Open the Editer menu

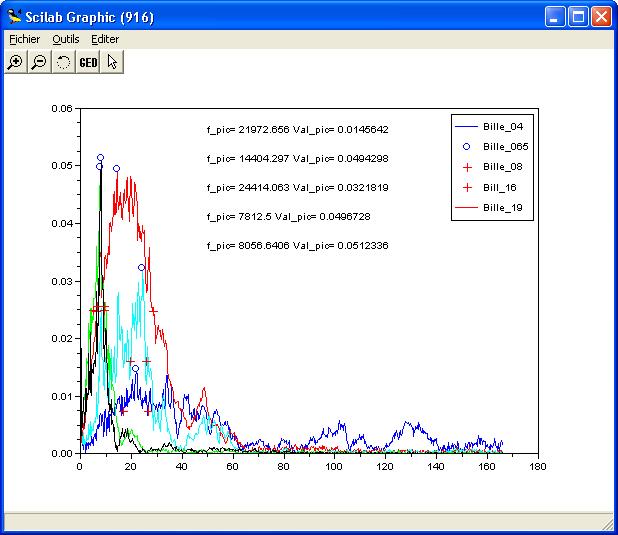105,39
